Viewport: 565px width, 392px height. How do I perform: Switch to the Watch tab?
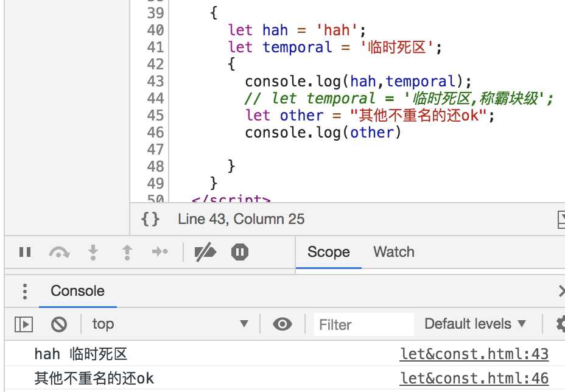[x=394, y=252]
